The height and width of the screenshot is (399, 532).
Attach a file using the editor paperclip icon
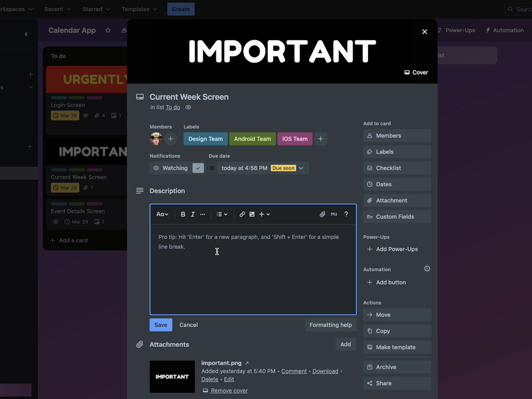click(x=322, y=214)
